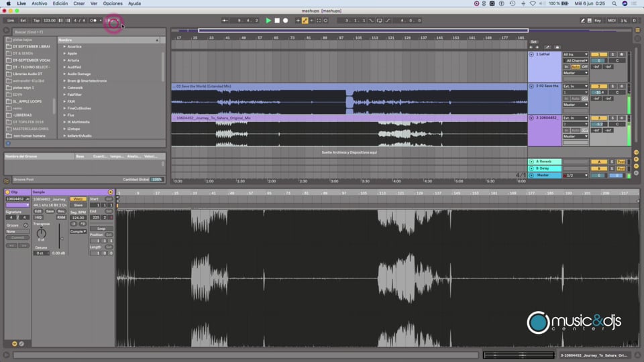
Task: Click the Slave button under Warp
Action: tap(78, 205)
